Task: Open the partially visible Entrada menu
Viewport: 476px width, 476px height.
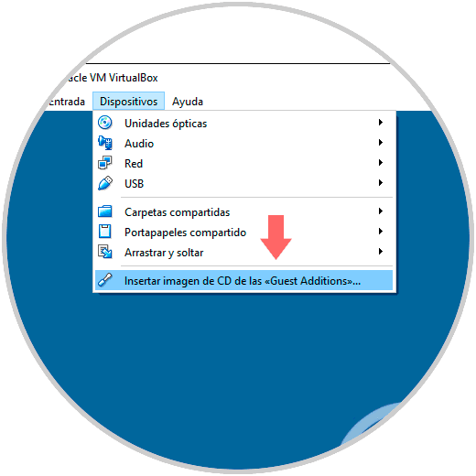Action: pyautogui.click(x=67, y=102)
